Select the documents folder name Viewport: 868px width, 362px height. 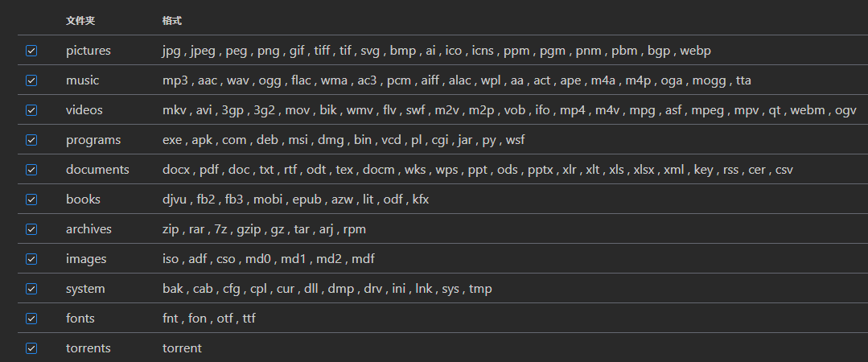point(97,170)
